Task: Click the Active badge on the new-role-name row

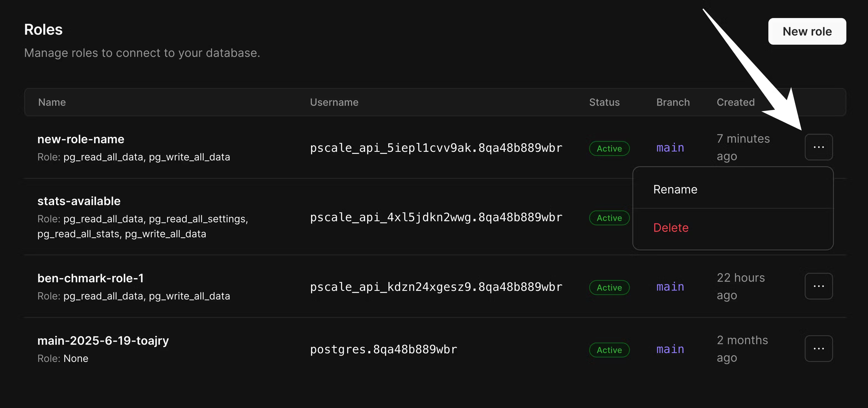Action: click(609, 148)
